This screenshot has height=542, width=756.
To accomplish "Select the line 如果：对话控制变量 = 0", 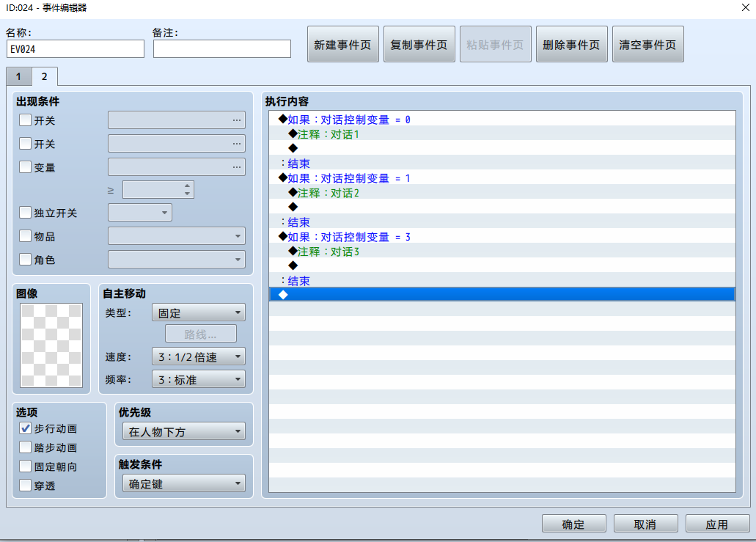I will (x=502, y=119).
